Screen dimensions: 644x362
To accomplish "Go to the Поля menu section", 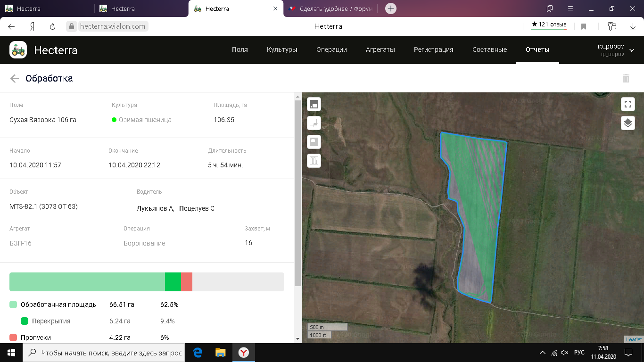I will click(x=239, y=49).
